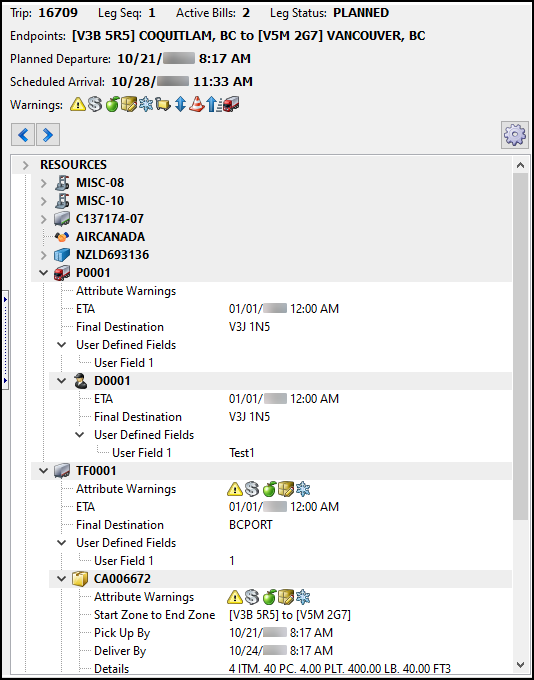Open the gear settings button
The height and width of the screenshot is (680, 534).
pyautogui.click(x=515, y=135)
